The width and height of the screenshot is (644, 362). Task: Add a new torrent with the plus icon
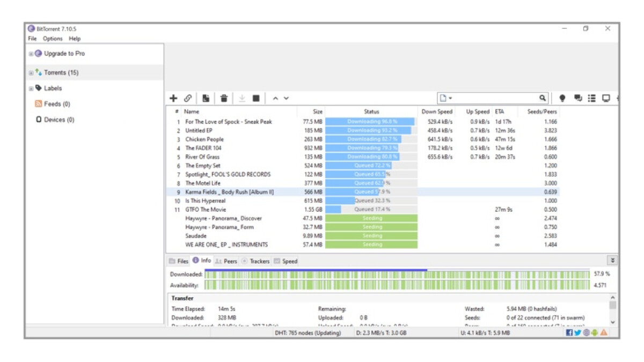point(173,98)
